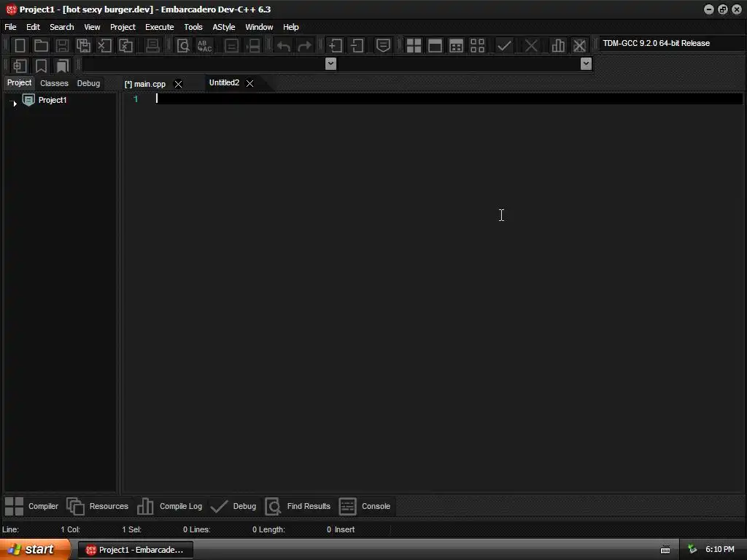
Task: Click the Undo arrow icon
Action: coord(284,46)
